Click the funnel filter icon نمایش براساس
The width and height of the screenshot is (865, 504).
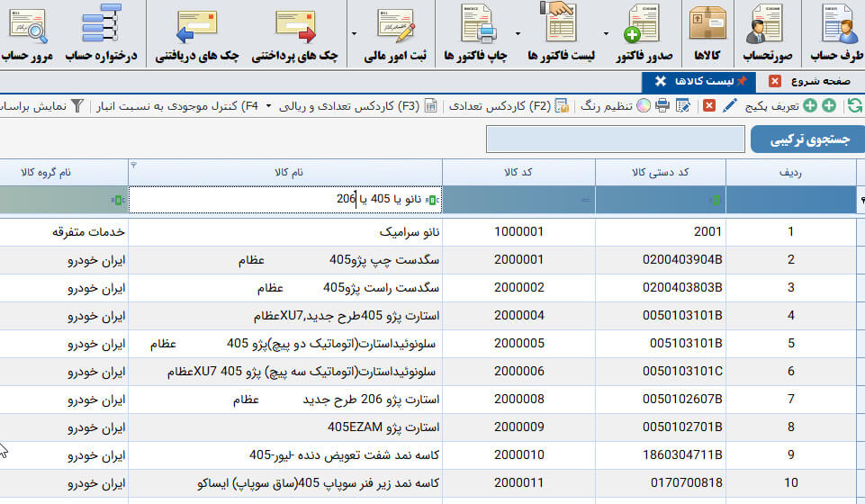click(77, 105)
